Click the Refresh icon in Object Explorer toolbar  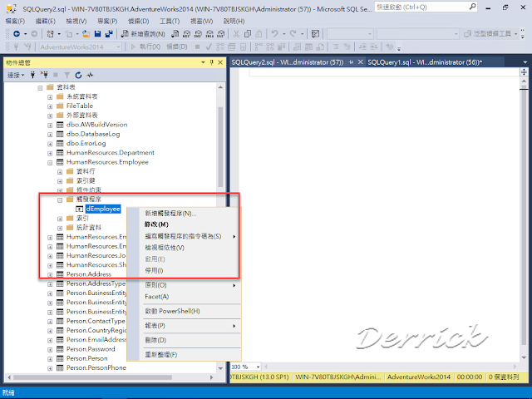click(78, 75)
